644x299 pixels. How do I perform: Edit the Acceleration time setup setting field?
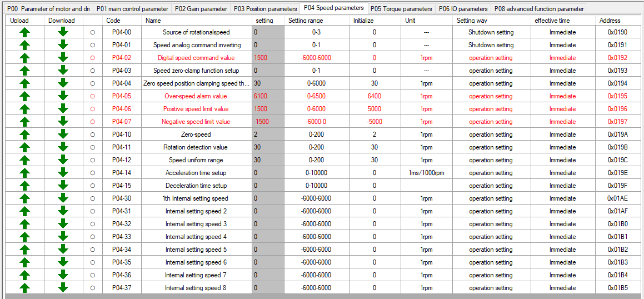268,172
